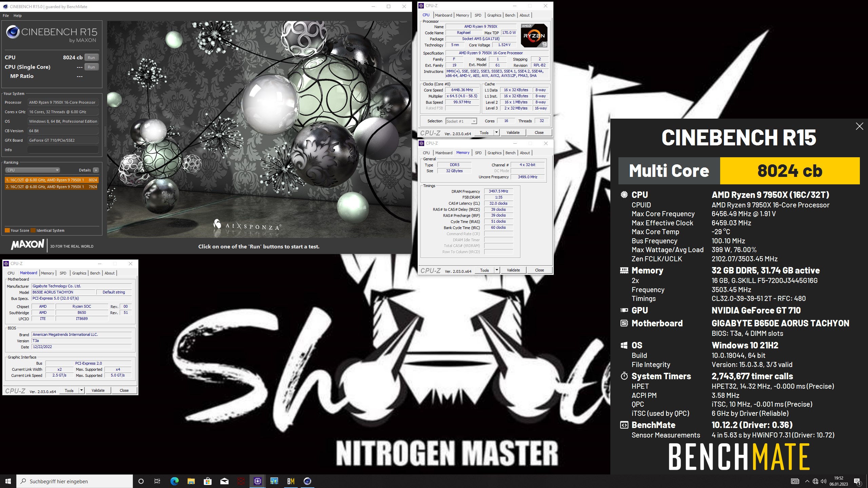Open the Cinebench Help menu
Screen dimensions: 868x488
click(18, 16)
